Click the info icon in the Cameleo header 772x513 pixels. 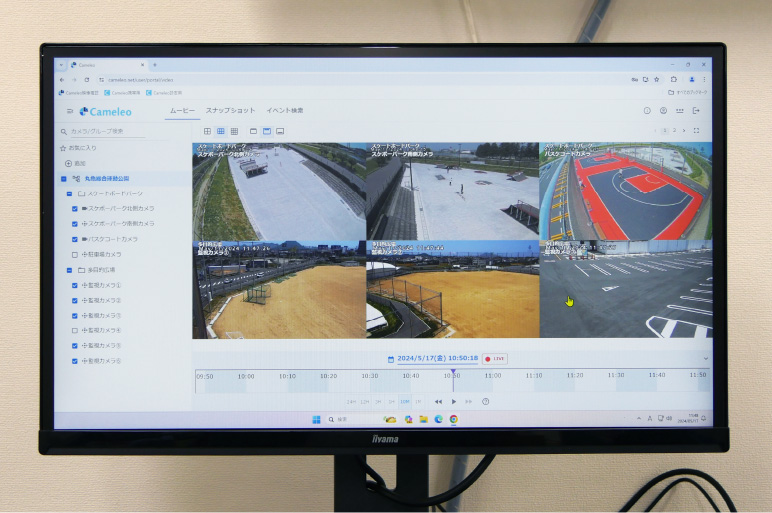coord(647,111)
